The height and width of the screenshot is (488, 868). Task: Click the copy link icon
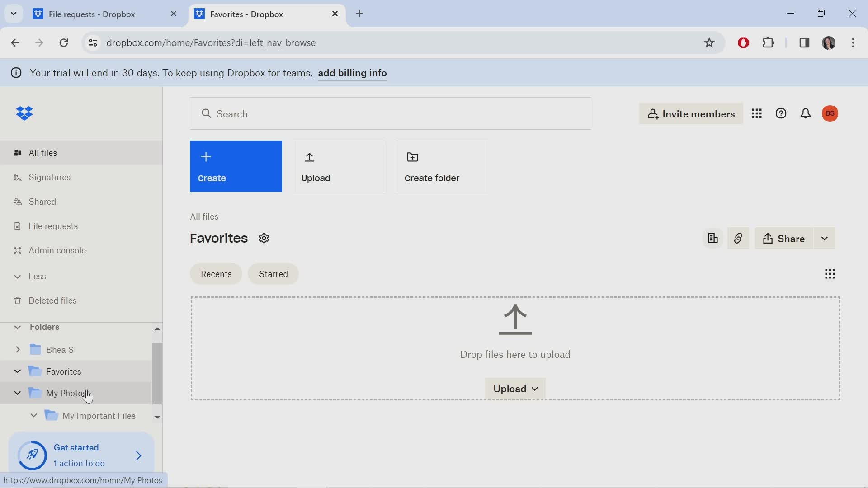point(738,238)
